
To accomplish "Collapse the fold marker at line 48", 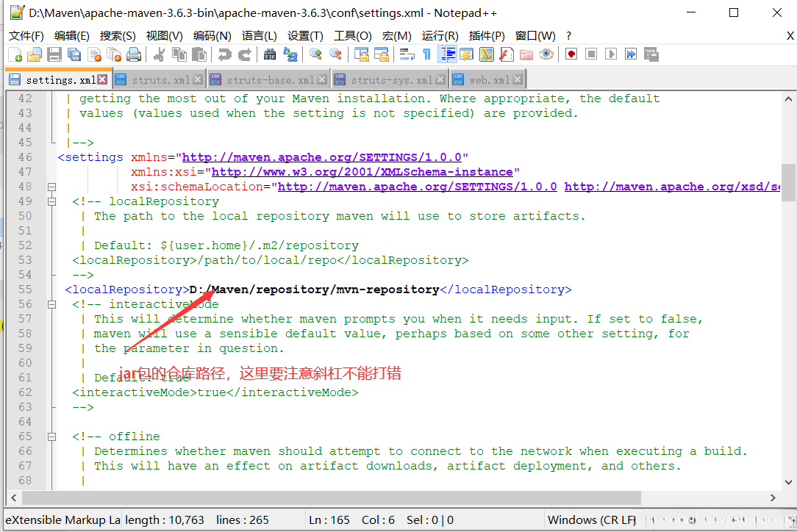I will coord(51,187).
